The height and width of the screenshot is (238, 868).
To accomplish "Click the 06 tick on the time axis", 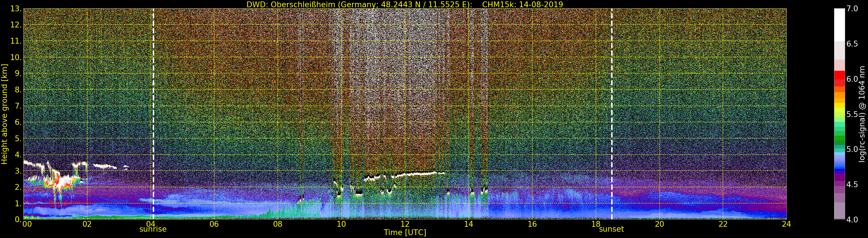I will point(214,224).
